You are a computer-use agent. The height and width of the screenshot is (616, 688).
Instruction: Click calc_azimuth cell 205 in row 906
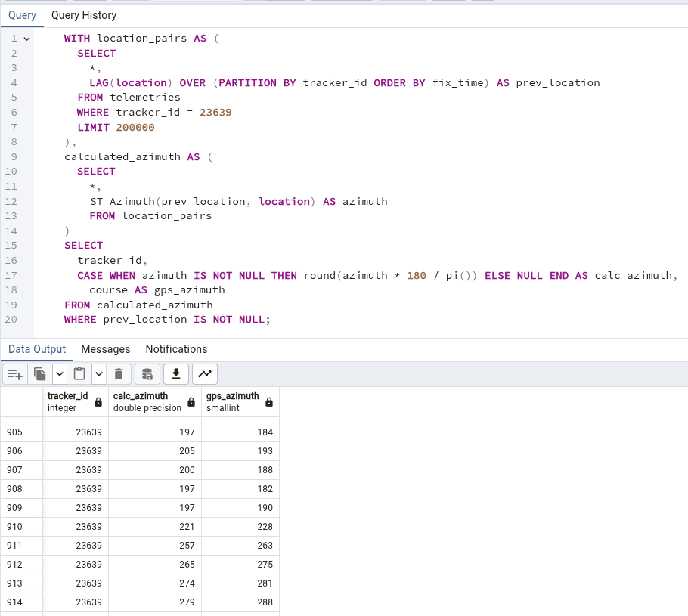[x=155, y=451]
